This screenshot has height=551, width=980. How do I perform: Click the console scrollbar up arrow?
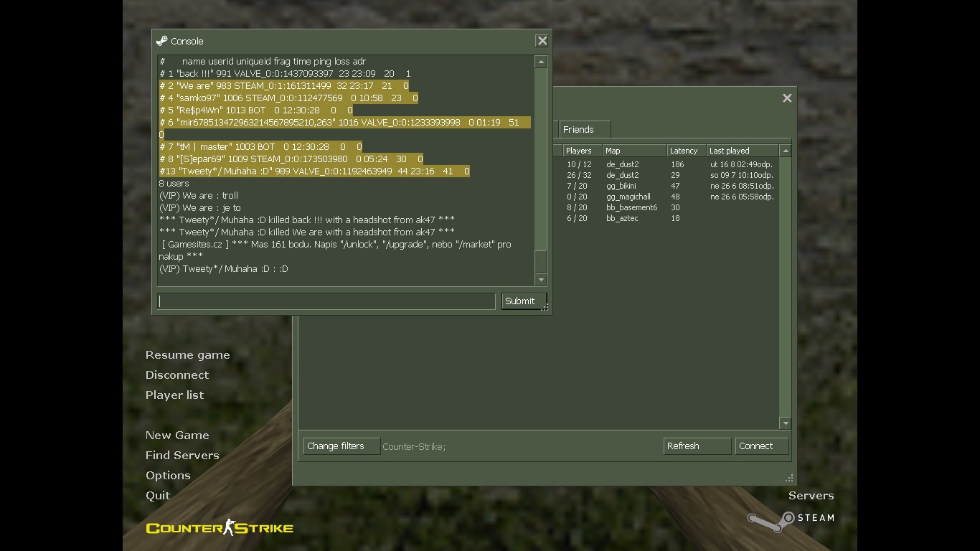pos(541,62)
